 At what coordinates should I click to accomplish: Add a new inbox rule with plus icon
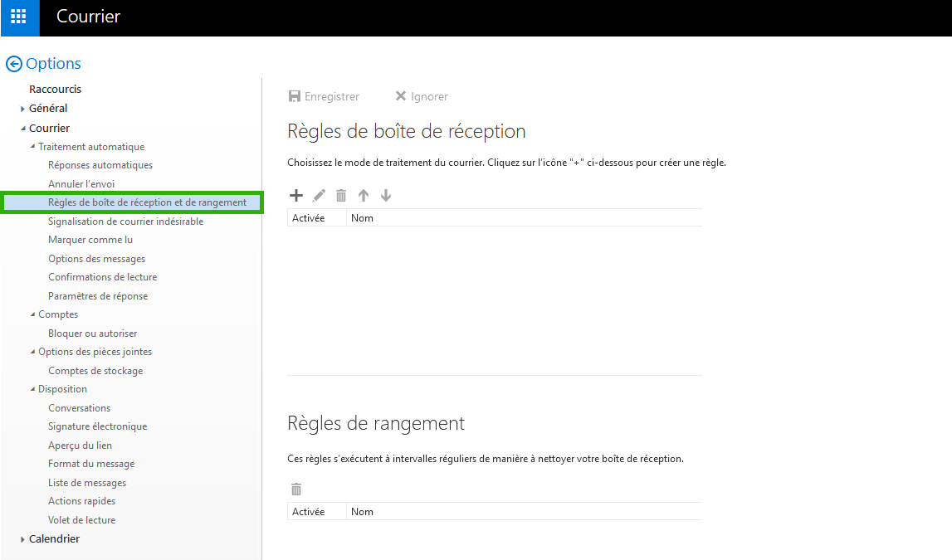click(x=295, y=195)
